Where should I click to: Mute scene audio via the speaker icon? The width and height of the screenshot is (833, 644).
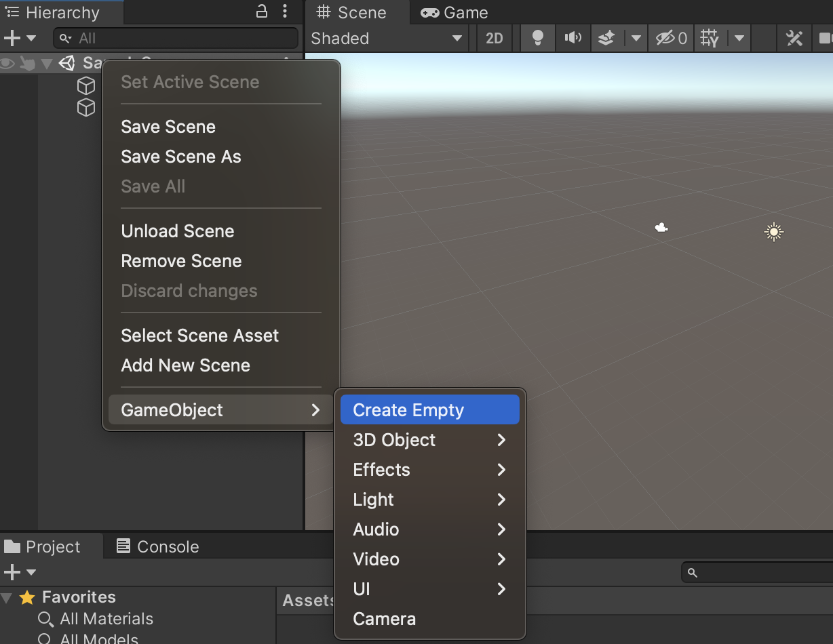click(x=573, y=38)
